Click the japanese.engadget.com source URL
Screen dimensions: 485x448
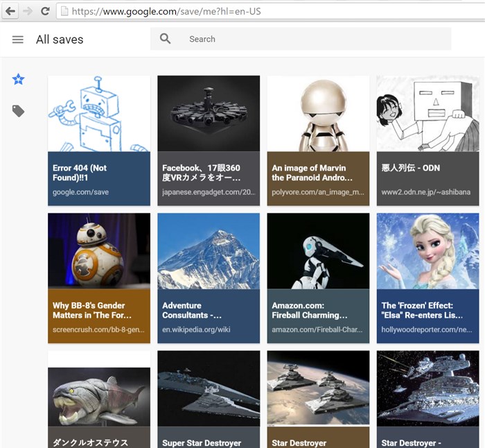[209, 192]
